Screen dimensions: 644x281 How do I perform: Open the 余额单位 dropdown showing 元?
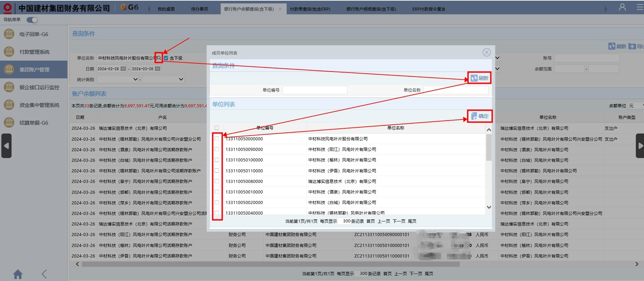point(635,106)
